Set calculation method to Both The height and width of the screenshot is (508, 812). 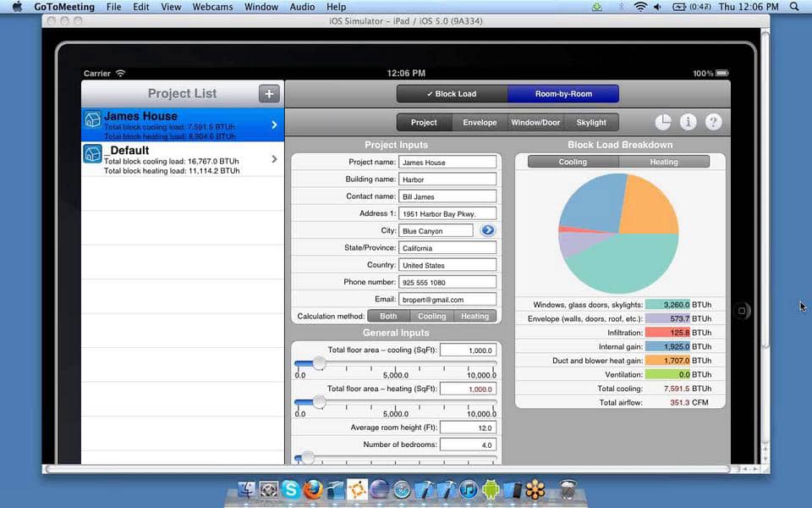388,316
